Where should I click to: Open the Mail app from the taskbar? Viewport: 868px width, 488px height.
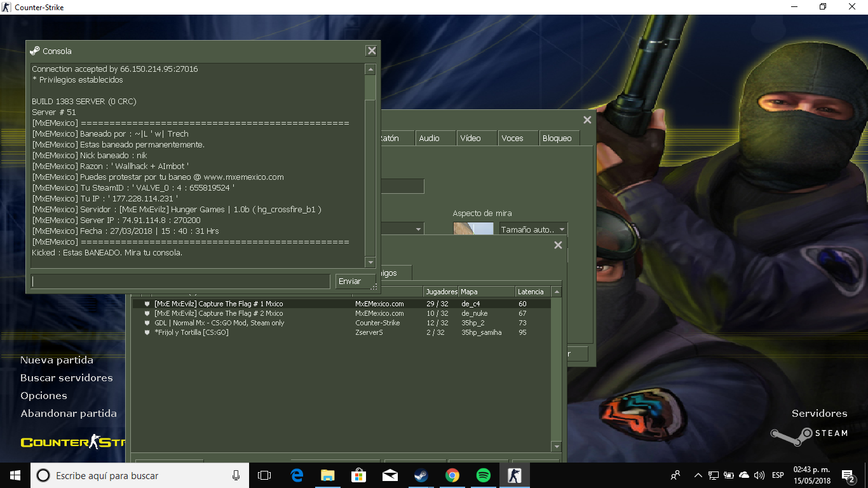coord(390,475)
